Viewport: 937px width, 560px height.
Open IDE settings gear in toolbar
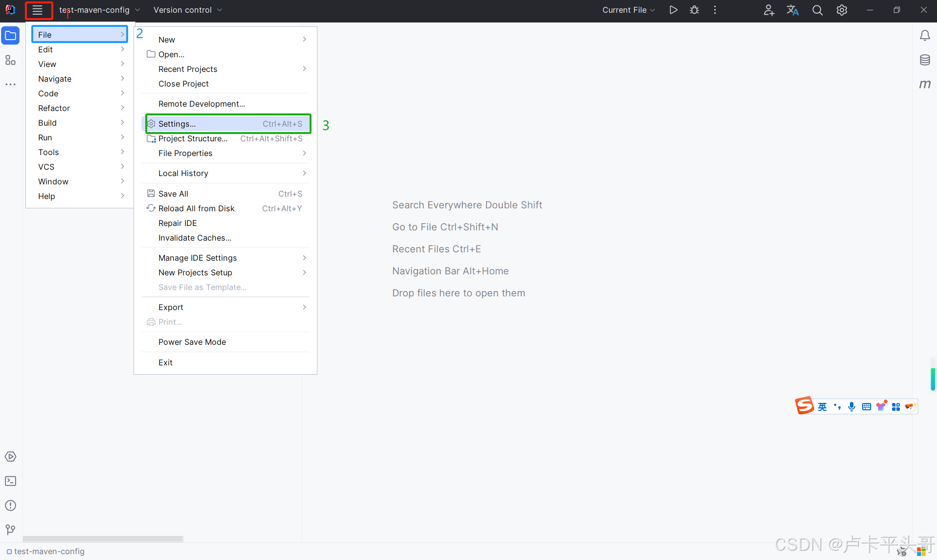(x=842, y=10)
